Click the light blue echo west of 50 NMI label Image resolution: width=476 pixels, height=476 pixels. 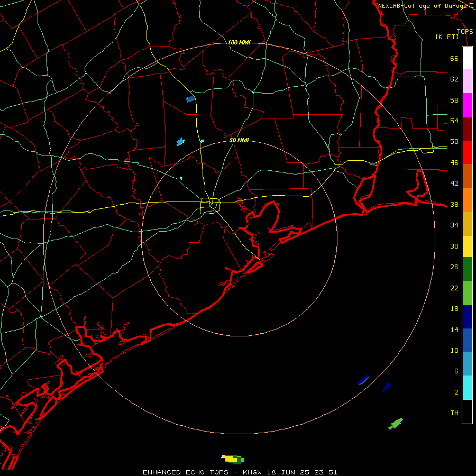(x=181, y=141)
